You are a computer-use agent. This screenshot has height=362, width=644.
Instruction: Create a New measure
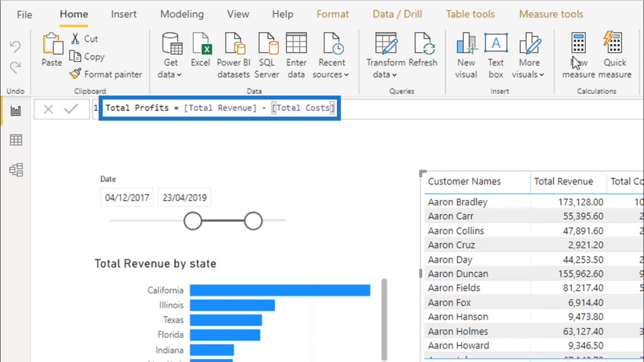(578, 56)
